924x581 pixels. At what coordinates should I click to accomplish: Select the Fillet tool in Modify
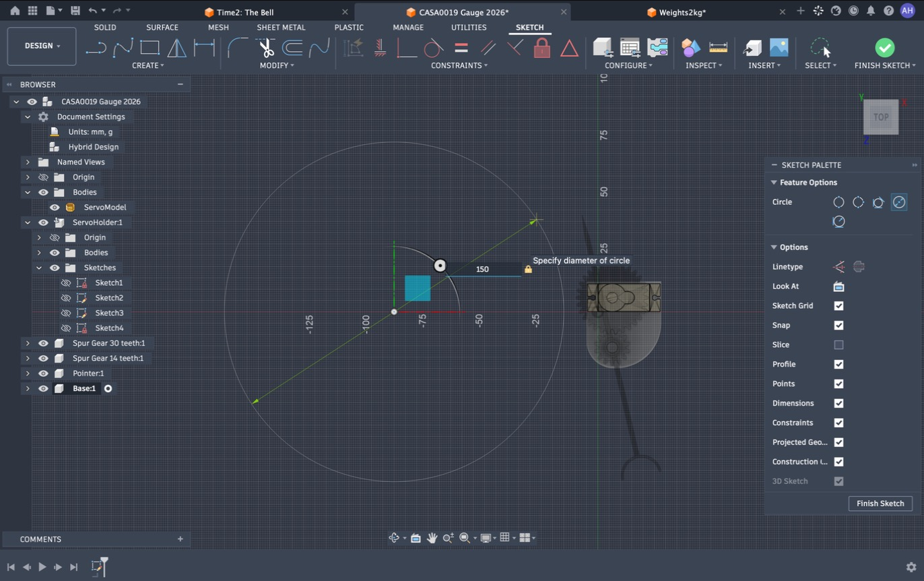pyautogui.click(x=238, y=48)
